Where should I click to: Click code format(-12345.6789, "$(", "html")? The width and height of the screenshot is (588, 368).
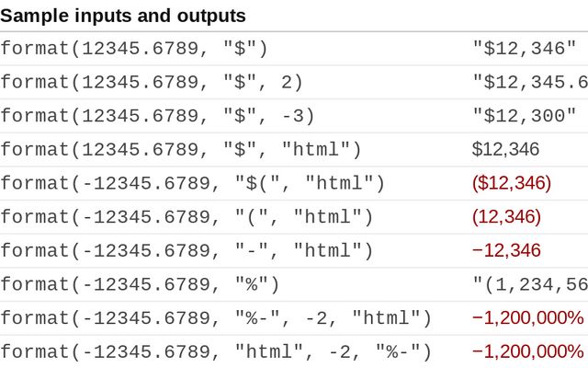click(193, 183)
